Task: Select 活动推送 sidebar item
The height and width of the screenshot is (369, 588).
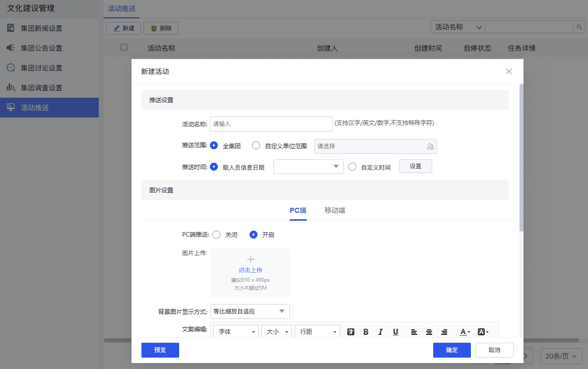Action: coord(49,108)
